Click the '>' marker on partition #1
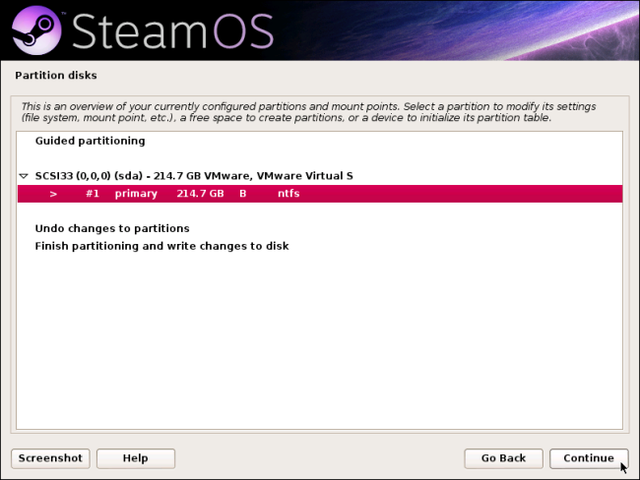This screenshot has height=480, width=640. pos(53,194)
